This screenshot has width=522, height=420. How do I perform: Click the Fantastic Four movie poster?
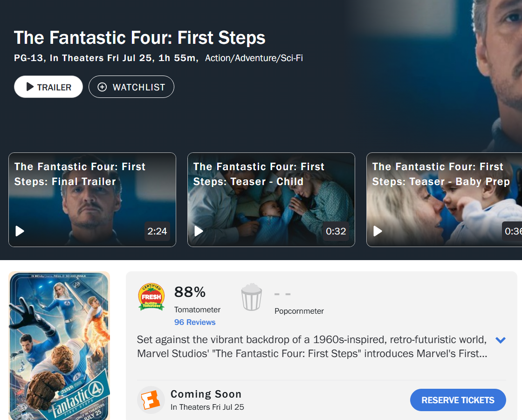(59, 346)
